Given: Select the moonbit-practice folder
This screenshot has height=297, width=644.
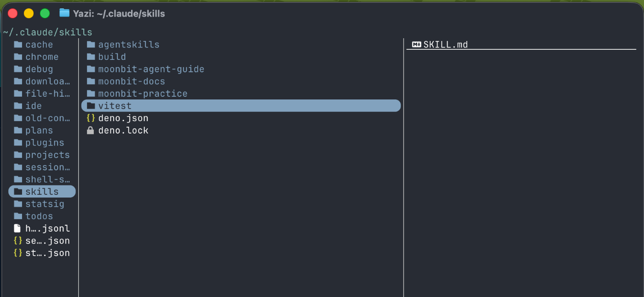Looking at the screenshot, I should tap(143, 94).
